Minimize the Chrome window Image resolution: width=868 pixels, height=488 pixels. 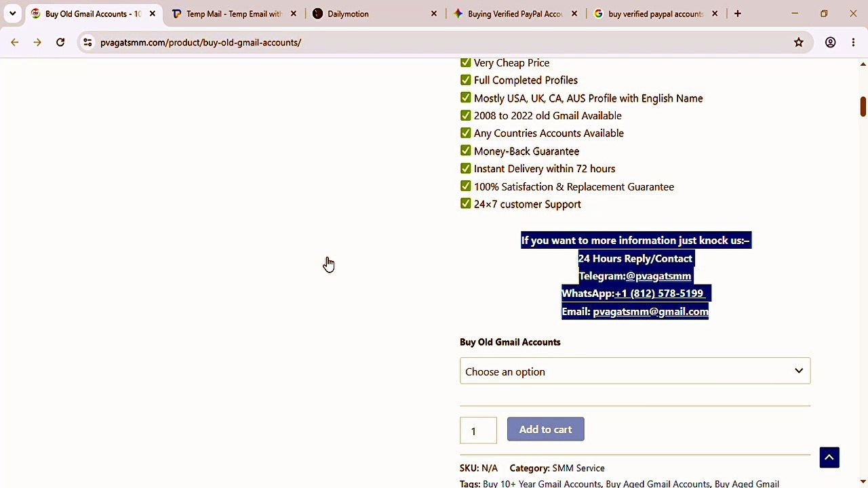[x=795, y=14]
